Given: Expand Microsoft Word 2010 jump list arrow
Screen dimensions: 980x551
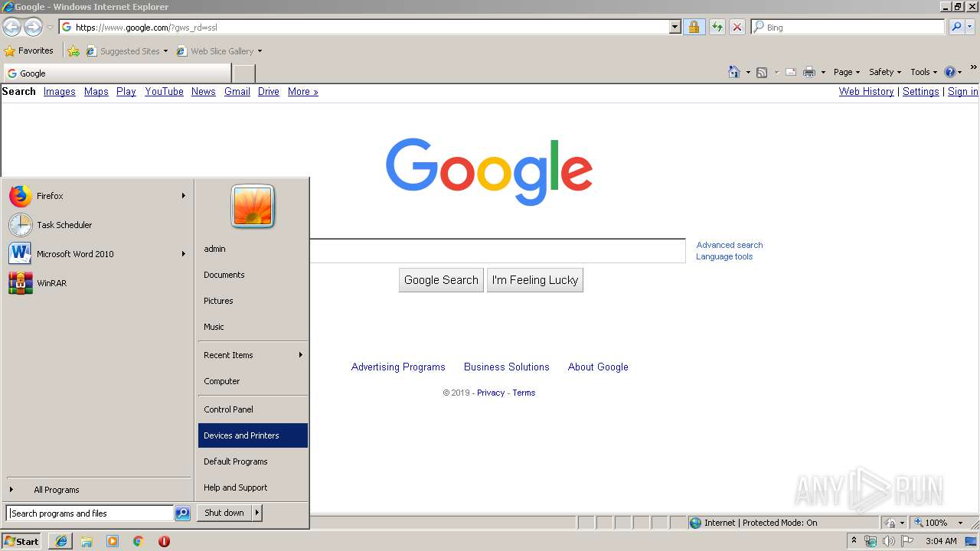Looking at the screenshot, I should pos(184,254).
